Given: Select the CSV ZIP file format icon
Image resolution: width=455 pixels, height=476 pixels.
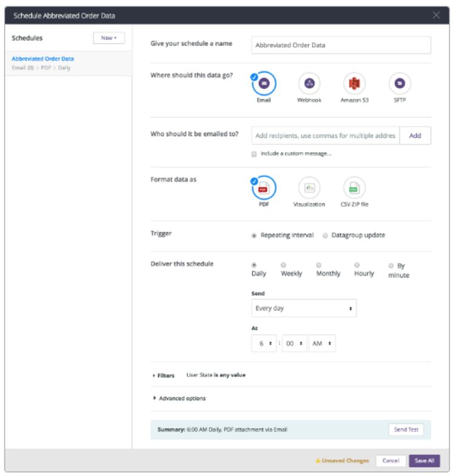Looking at the screenshot, I should pyautogui.click(x=354, y=188).
